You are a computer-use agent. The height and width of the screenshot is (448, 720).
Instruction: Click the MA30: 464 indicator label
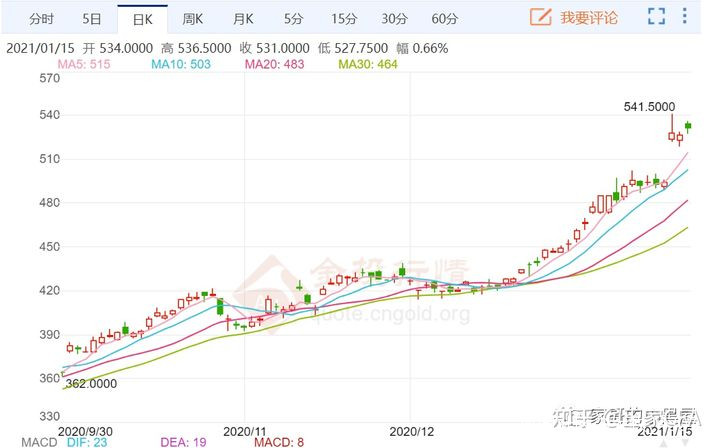pyautogui.click(x=368, y=64)
